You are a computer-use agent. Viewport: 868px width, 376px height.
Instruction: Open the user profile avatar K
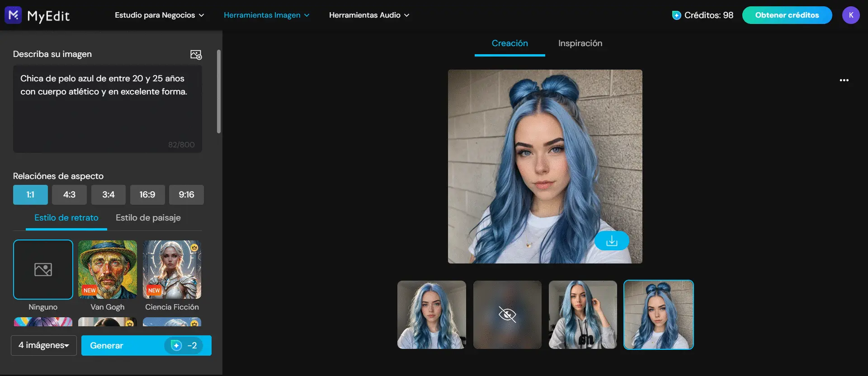coord(851,15)
